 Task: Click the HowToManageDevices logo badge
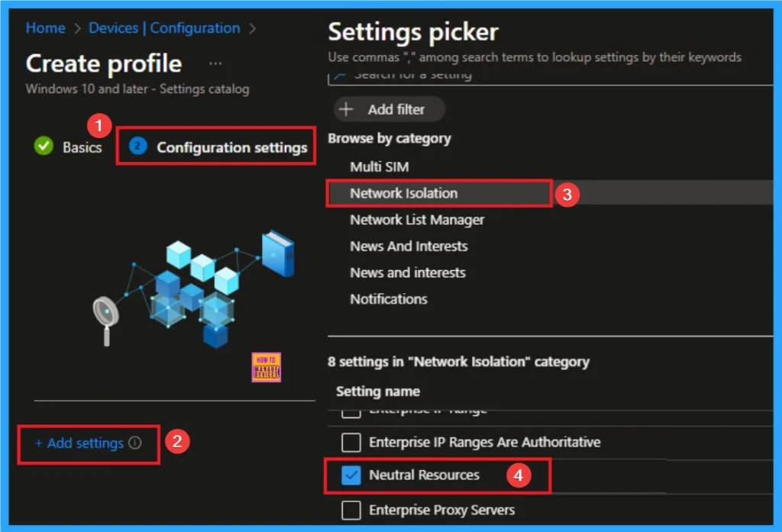pos(266,367)
